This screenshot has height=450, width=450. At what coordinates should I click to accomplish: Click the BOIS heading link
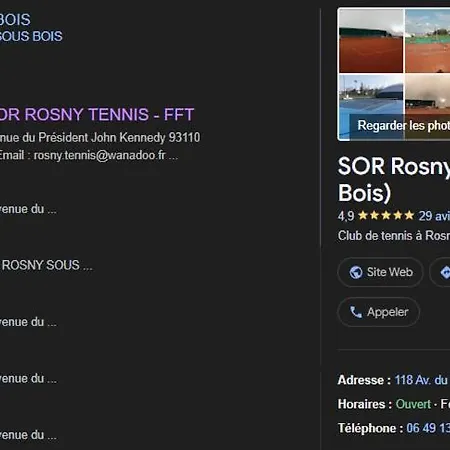[x=15, y=20]
